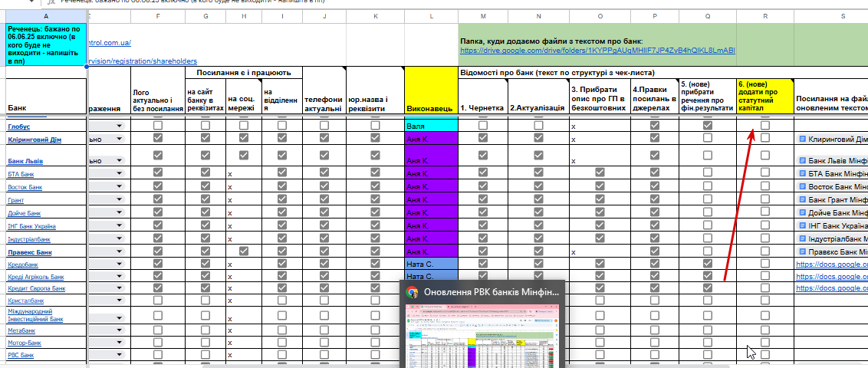This screenshot has height=368, width=868.
Task: Click the Docs icon next to БТА Банк file
Action: [802, 173]
